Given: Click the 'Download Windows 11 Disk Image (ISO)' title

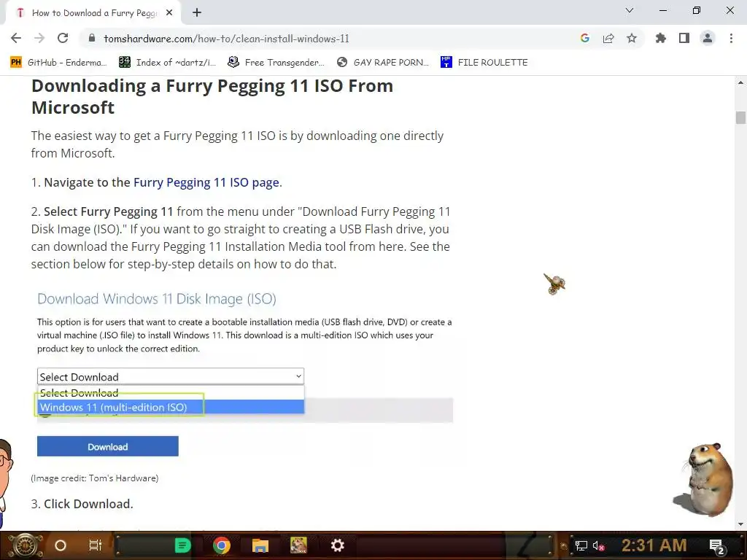Looking at the screenshot, I should pyautogui.click(x=157, y=298).
